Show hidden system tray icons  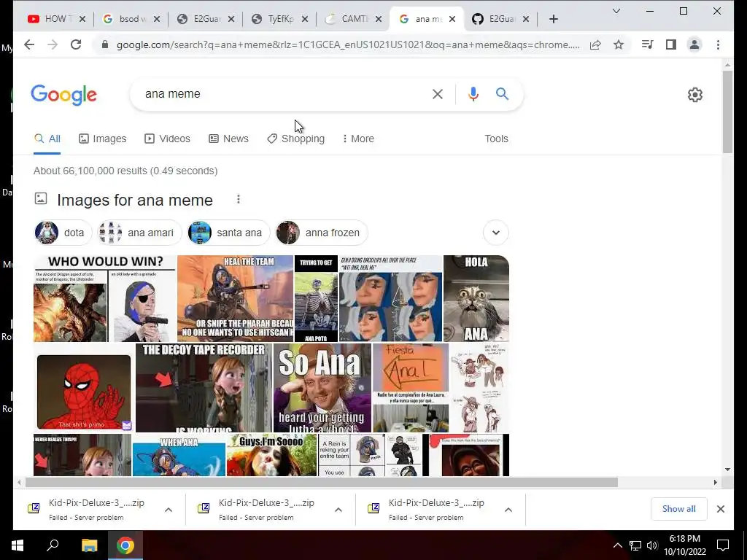617,545
